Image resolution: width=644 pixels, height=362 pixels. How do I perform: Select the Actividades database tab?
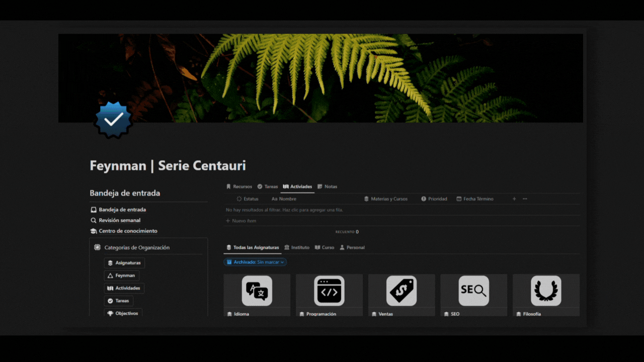(x=297, y=187)
